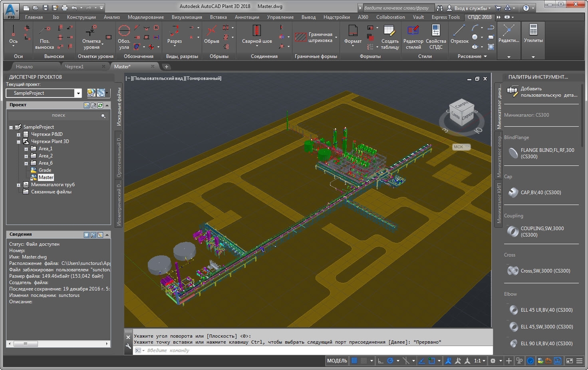Toggle hardware acceleration blue circle icon

[530, 361]
